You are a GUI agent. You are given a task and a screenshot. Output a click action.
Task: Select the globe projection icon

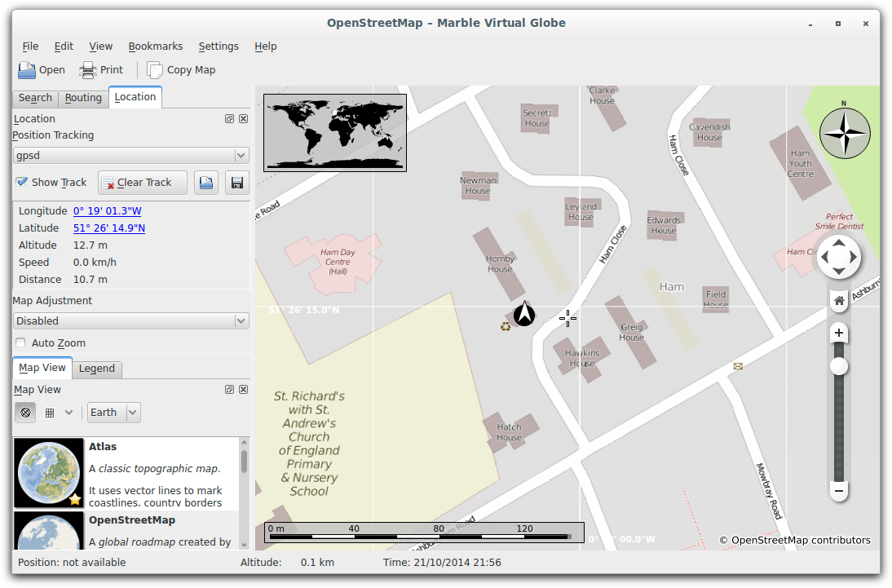point(25,413)
